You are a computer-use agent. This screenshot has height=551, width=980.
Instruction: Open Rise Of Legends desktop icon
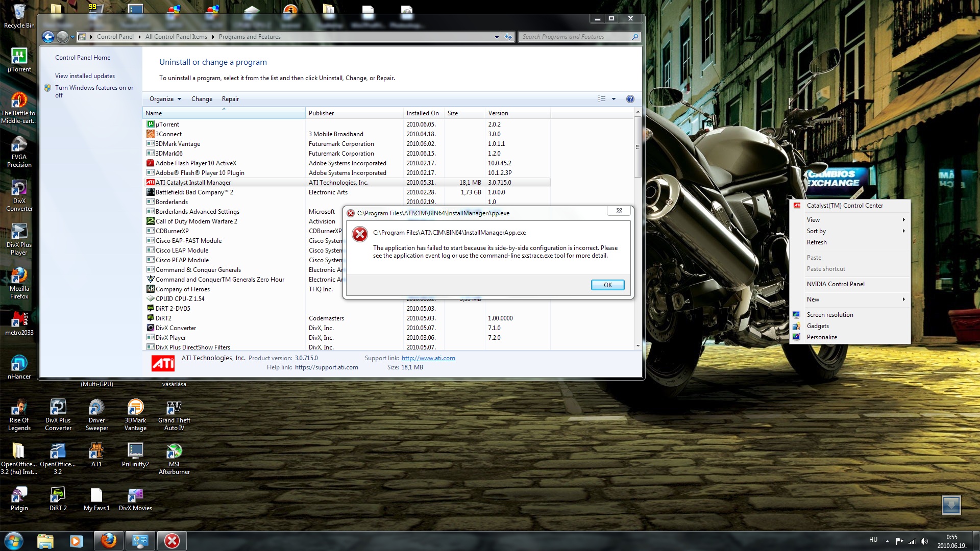(x=19, y=415)
